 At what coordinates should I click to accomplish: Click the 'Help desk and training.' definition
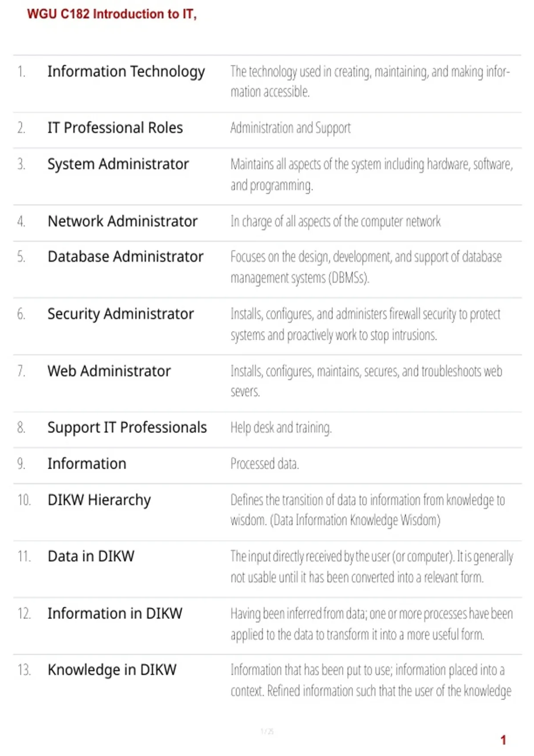click(x=281, y=428)
